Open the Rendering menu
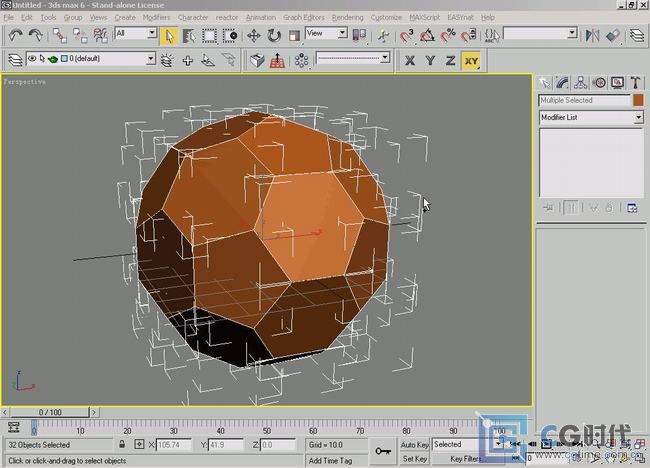The height and width of the screenshot is (468, 650). tap(347, 17)
